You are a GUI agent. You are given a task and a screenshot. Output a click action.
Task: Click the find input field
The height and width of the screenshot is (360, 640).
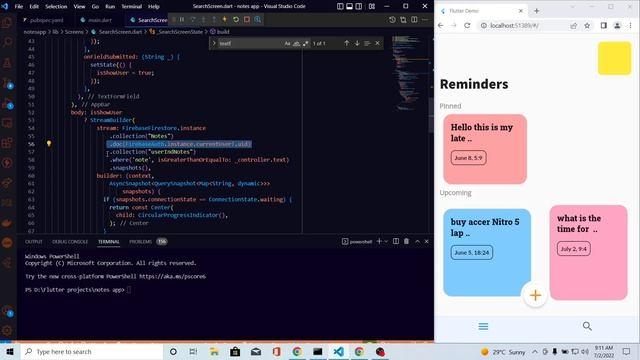[250, 43]
